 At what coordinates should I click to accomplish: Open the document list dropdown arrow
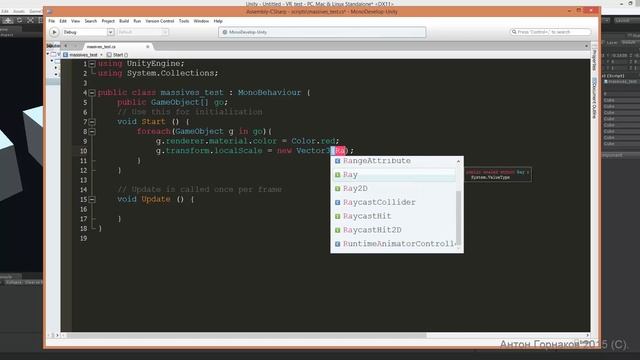587,46
